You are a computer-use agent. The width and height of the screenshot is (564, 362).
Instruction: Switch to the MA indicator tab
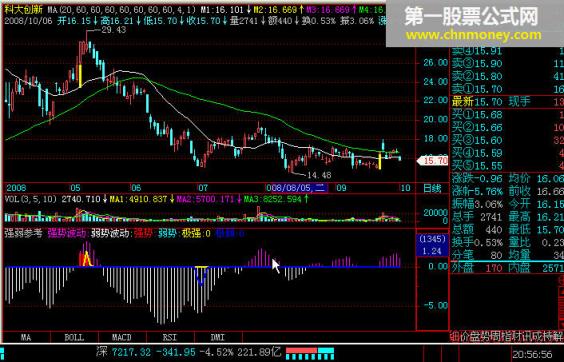26,338
